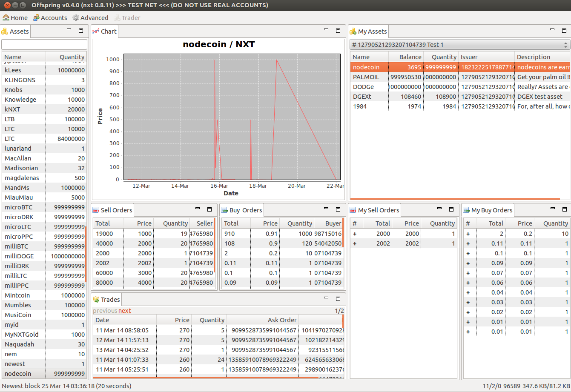Select milliDOGE in the Assets list
Image resolution: width=571 pixels, height=392 pixels.
(44, 256)
